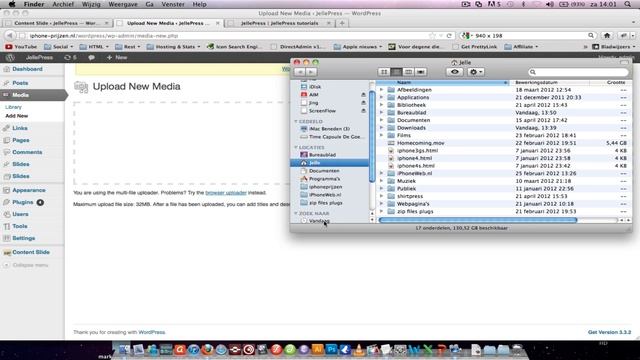
Task: Select AIM in the Finder sidebar
Action: tap(313, 95)
